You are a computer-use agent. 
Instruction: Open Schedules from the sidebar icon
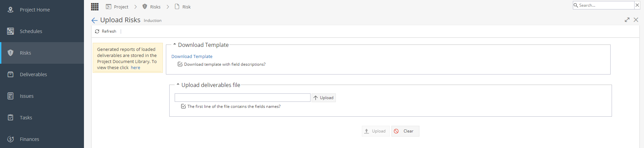10,31
